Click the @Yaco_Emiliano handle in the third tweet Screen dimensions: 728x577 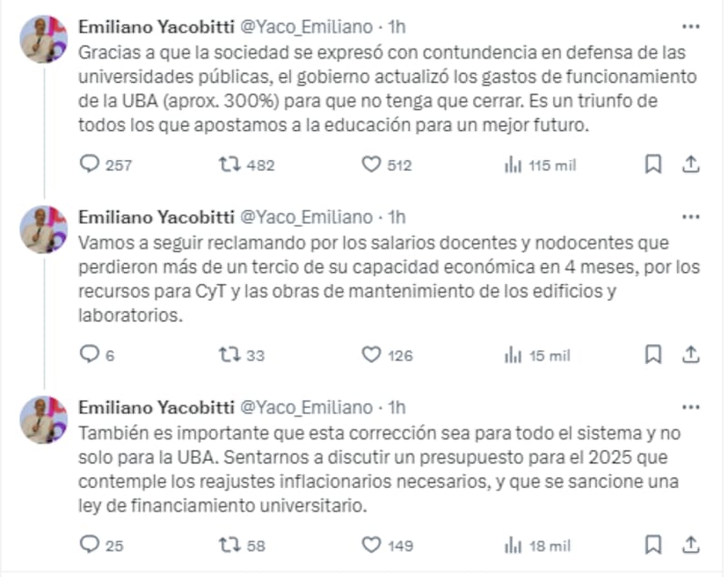305,408
